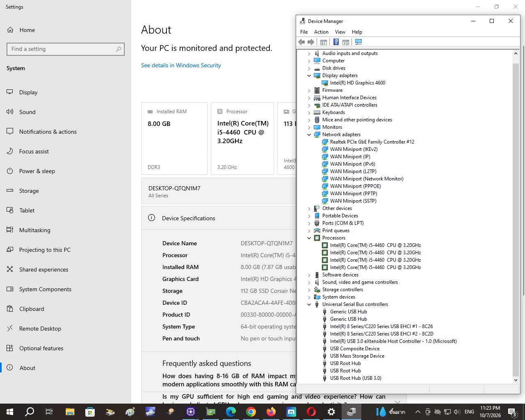Open Opera browser from the taskbar
Screen dimensions: 525x420
[311, 412]
